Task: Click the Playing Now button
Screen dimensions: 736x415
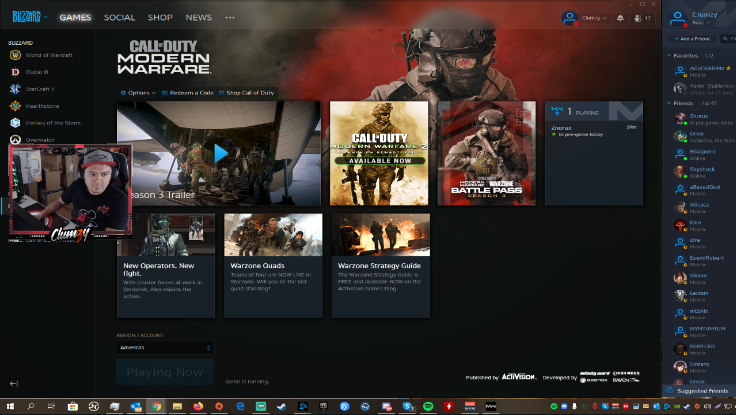Action: click(x=165, y=372)
